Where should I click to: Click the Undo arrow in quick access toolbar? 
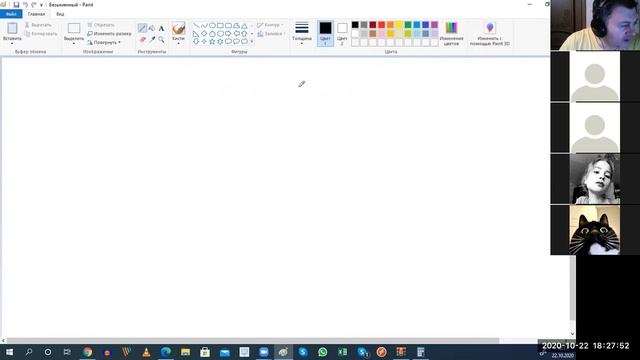[x=25, y=4]
